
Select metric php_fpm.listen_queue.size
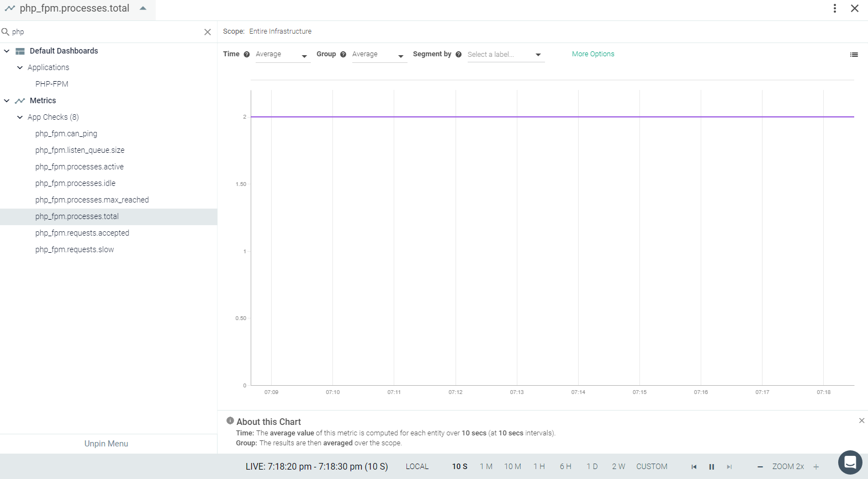click(80, 150)
